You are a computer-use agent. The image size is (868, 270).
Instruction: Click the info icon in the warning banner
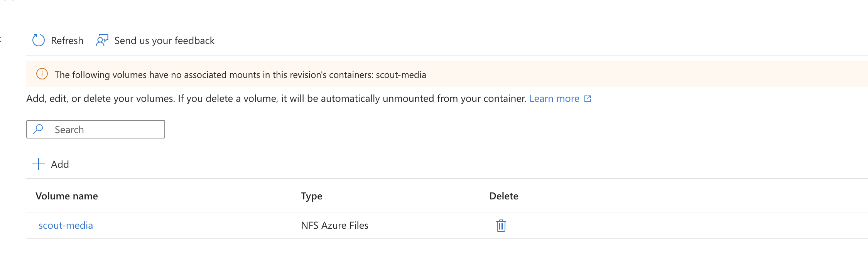[x=42, y=74]
